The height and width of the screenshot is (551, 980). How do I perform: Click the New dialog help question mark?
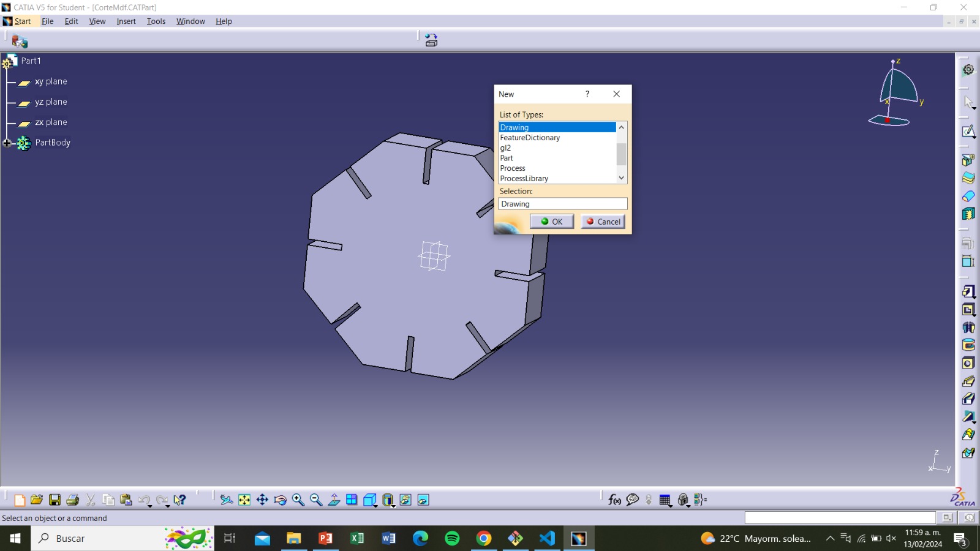(587, 94)
